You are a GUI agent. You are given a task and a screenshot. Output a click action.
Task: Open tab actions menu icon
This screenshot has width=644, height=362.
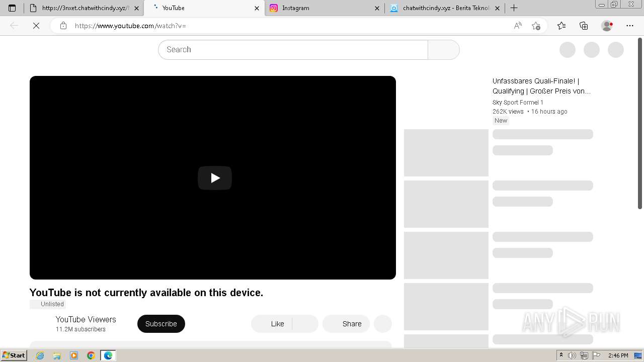click(x=12, y=8)
